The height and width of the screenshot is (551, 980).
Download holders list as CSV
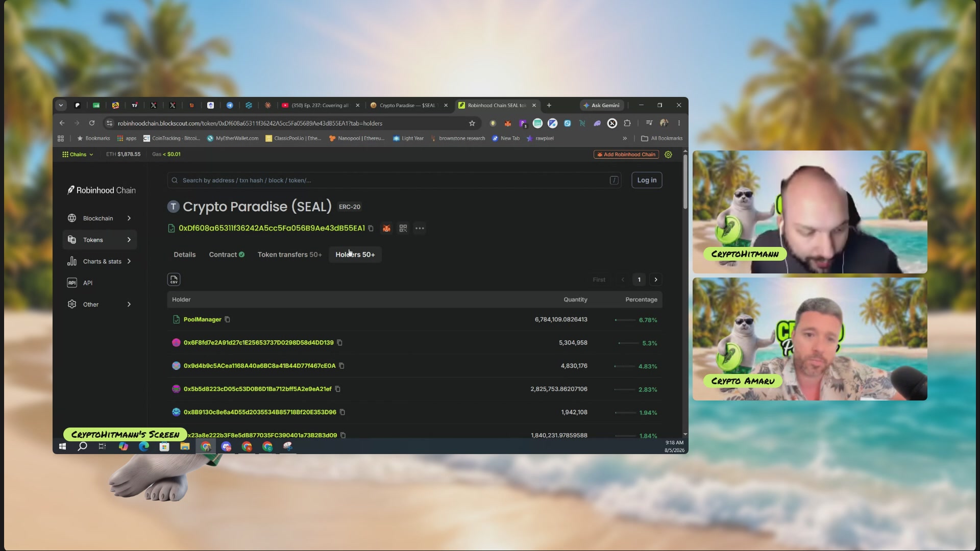point(174,280)
